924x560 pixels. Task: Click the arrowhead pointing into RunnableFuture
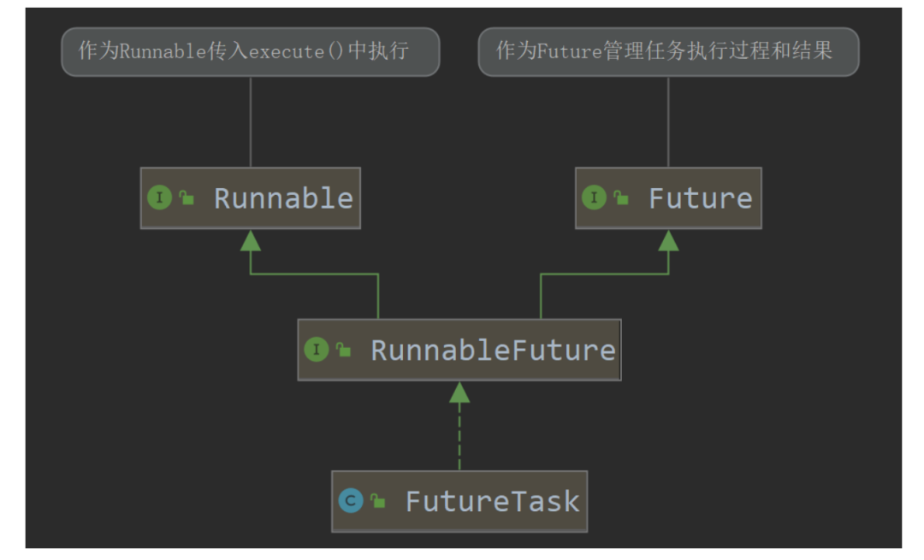tap(459, 392)
